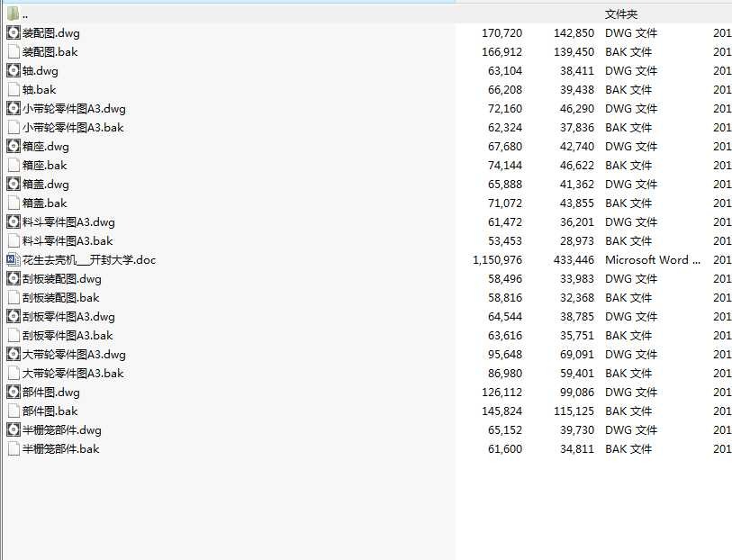Click the blank file icon of 装配图.bak
This screenshot has width=732, height=560.
pyautogui.click(x=14, y=52)
